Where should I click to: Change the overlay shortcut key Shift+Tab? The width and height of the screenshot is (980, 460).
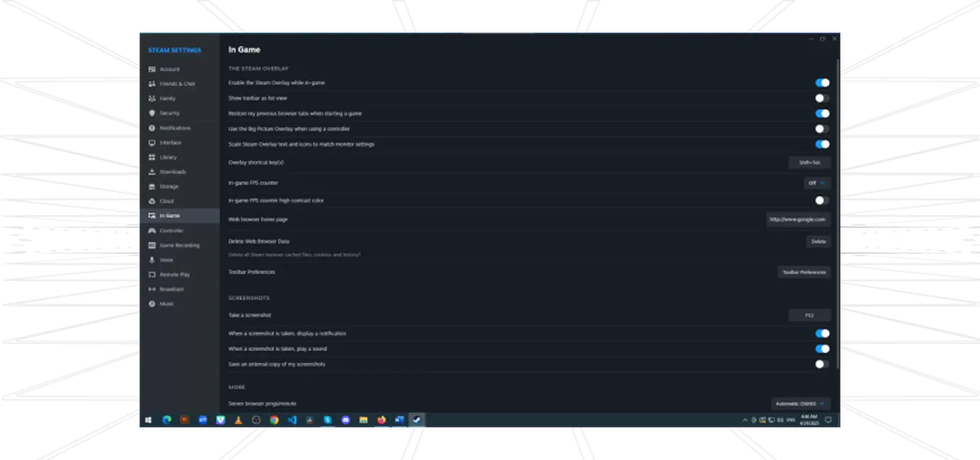tap(809, 163)
